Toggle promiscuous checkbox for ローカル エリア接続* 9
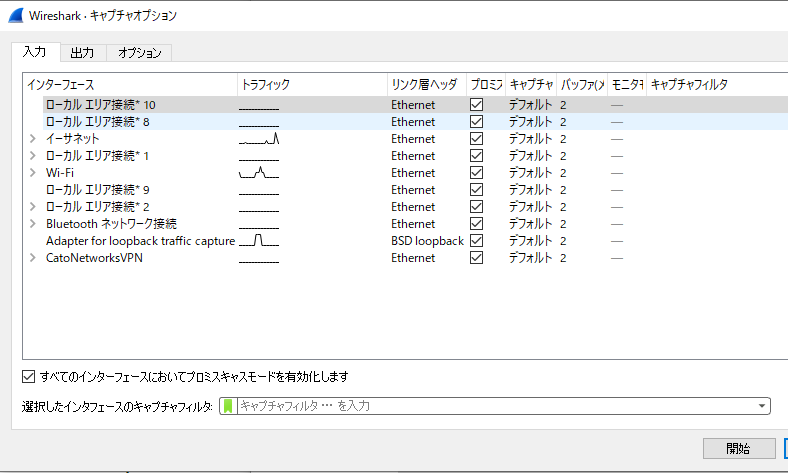 476,190
